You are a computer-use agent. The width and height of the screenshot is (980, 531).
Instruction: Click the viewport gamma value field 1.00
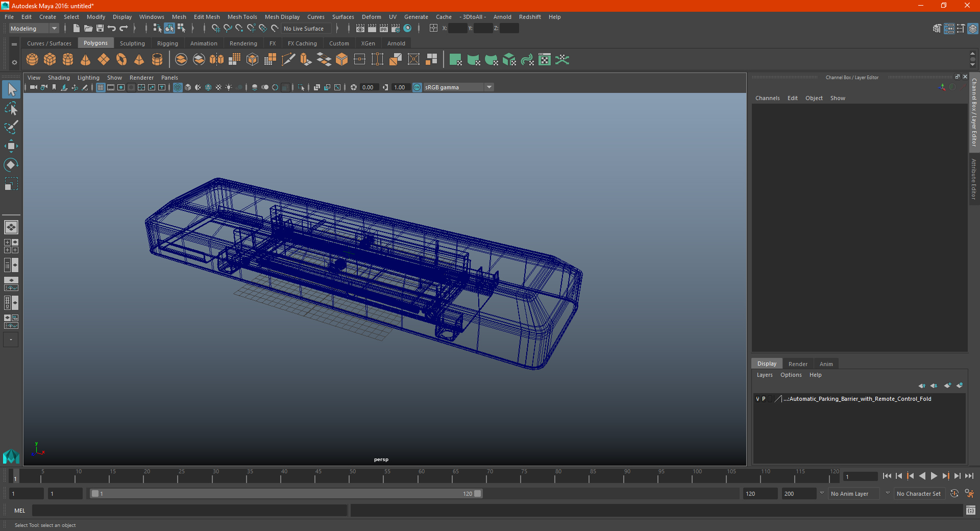point(400,87)
